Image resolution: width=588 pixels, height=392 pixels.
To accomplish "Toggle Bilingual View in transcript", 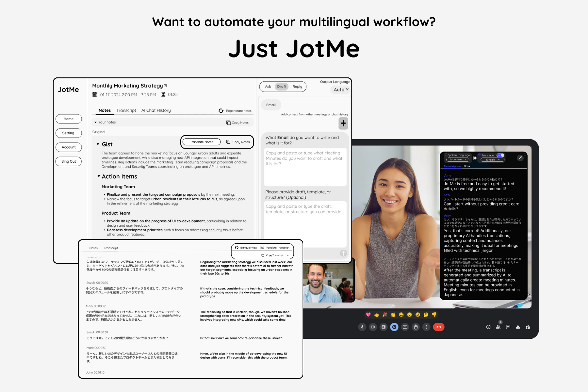I will 246,248.
